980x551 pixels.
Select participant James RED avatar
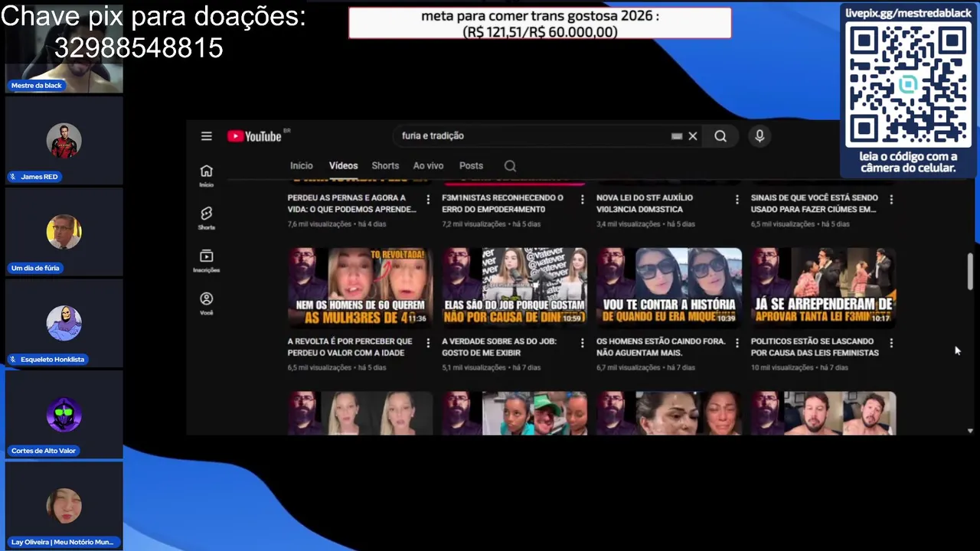pos(64,141)
